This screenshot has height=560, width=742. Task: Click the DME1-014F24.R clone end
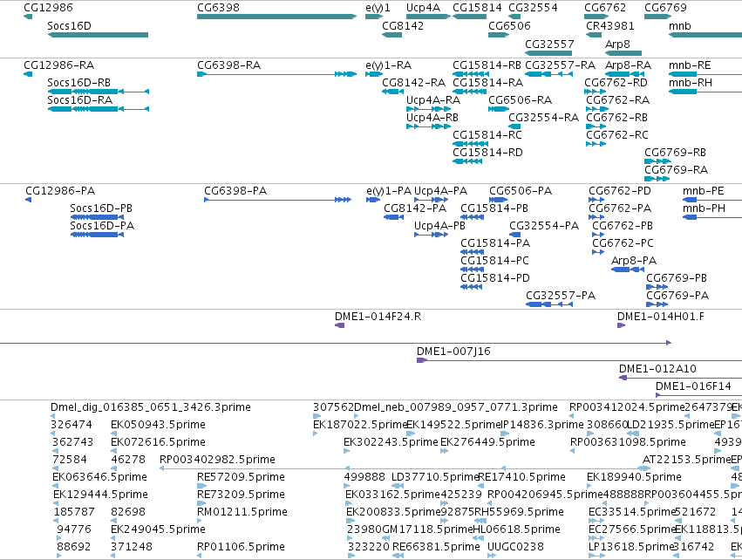[339, 325]
